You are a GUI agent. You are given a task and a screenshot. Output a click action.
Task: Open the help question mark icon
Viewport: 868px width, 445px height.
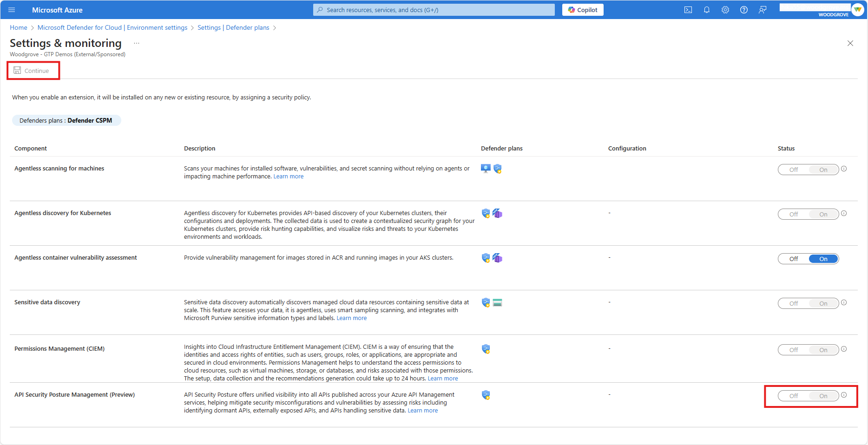(744, 10)
